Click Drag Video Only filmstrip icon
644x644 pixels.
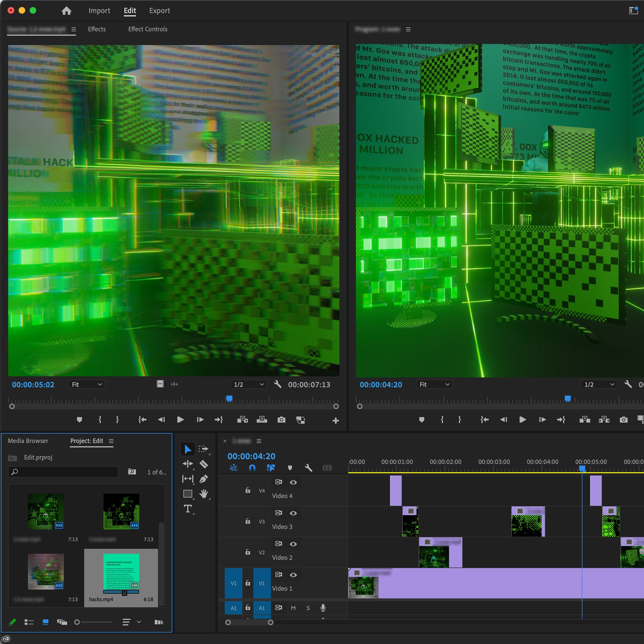(x=160, y=384)
